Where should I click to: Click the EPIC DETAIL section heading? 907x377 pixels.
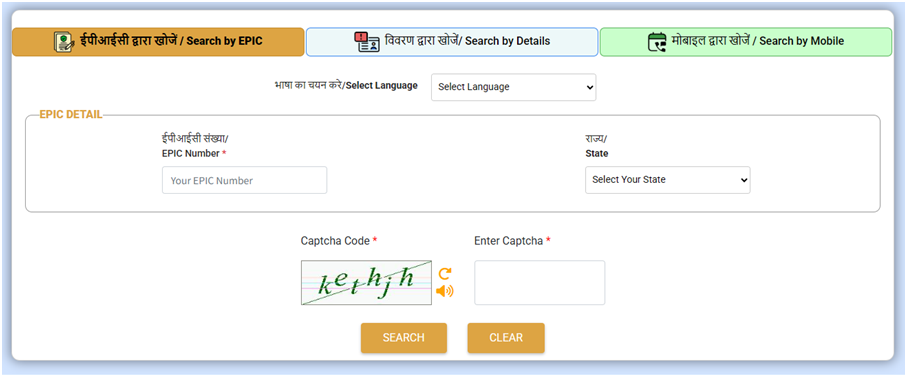[71, 114]
